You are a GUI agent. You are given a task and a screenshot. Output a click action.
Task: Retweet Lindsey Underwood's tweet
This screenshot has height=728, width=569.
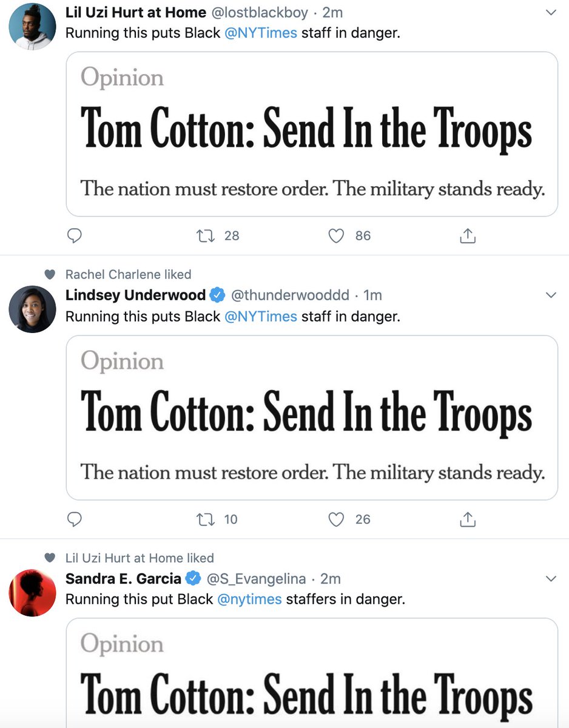205,519
